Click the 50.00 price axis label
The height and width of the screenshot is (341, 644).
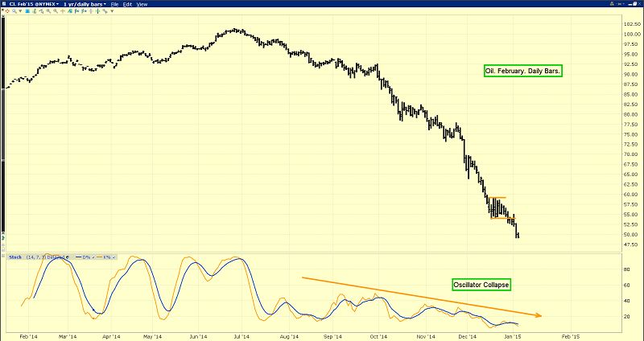[631, 235]
